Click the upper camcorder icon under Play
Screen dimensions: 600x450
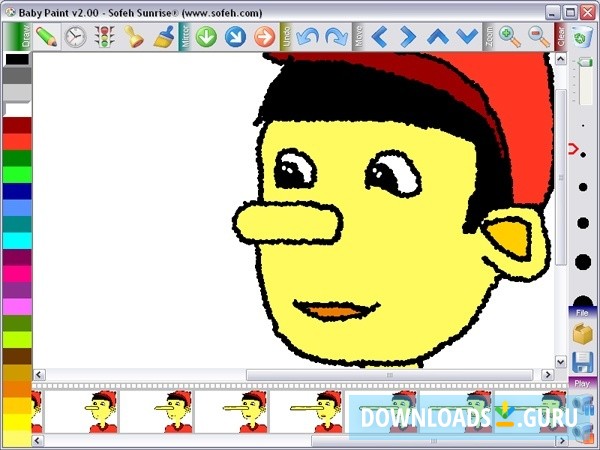pos(582,406)
